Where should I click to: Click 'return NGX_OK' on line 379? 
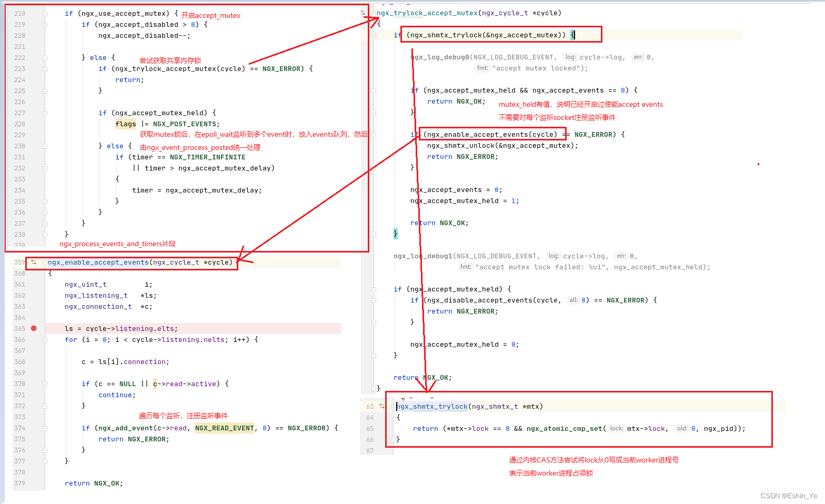coord(92,483)
